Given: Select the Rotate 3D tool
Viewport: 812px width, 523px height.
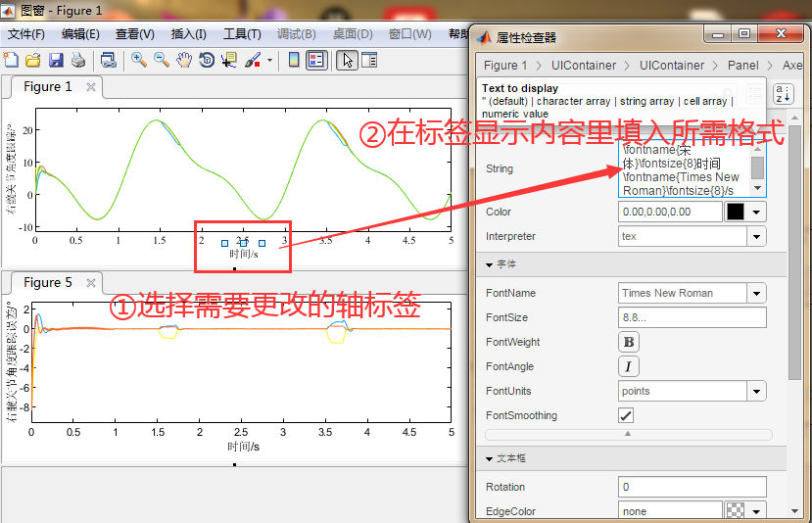Looking at the screenshot, I should tap(207, 60).
